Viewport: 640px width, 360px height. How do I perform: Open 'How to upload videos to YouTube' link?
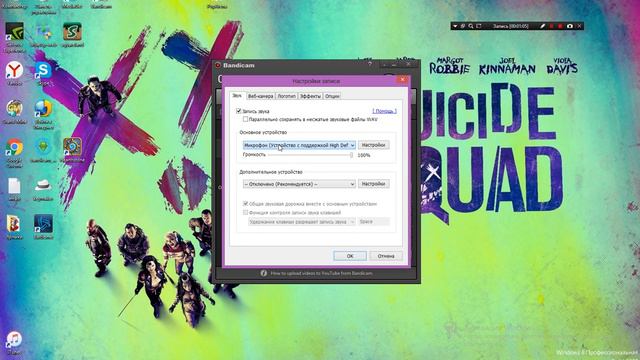point(321,273)
